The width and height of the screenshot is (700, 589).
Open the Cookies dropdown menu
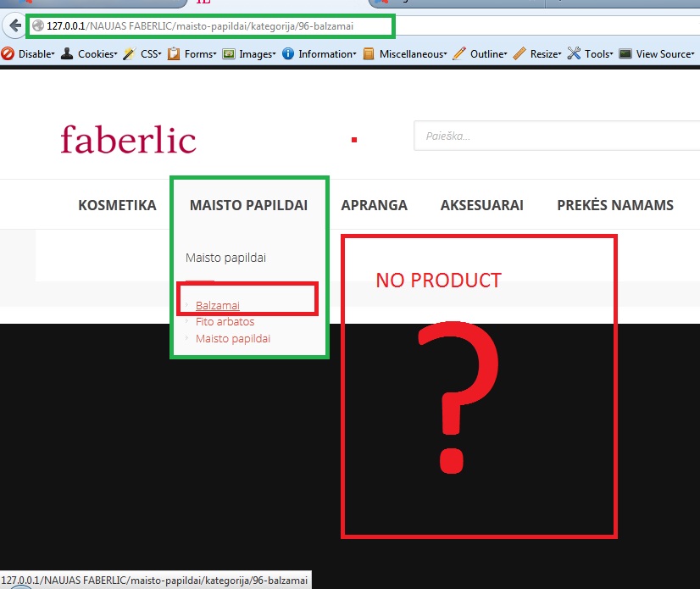point(97,54)
